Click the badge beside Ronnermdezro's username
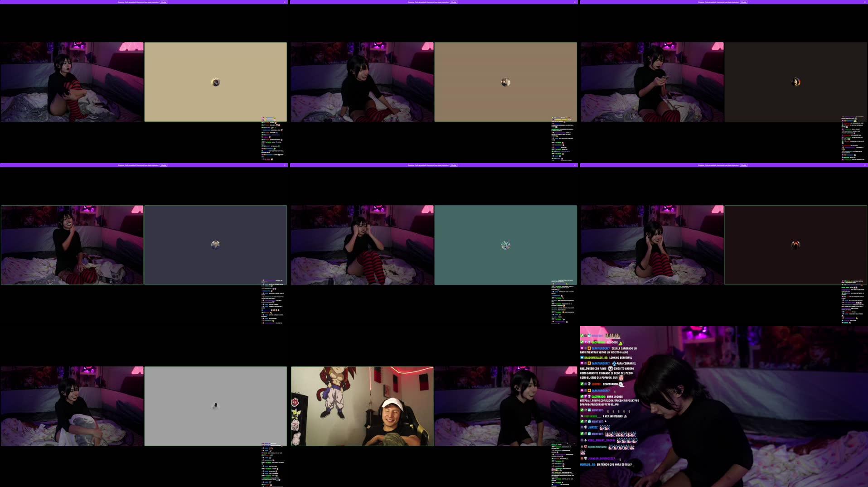The width and height of the screenshot is (868, 487). (585, 447)
